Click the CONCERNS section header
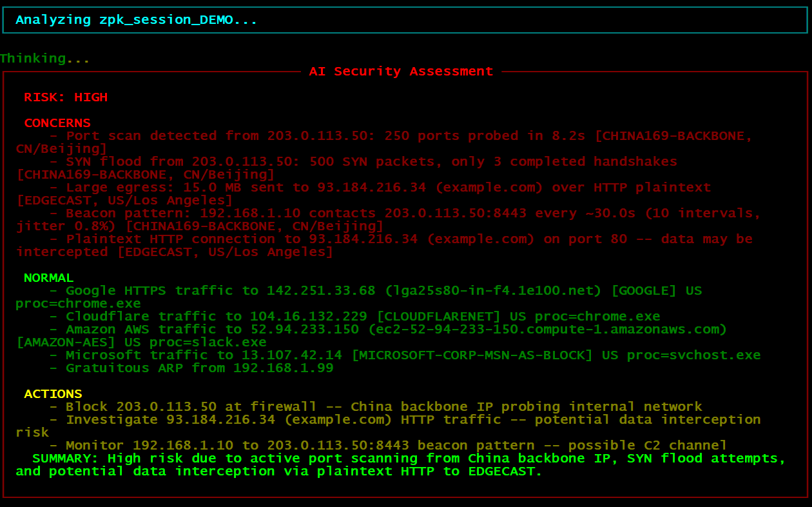This screenshot has width=812, height=507. pyautogui.click(x=57, y=123)
